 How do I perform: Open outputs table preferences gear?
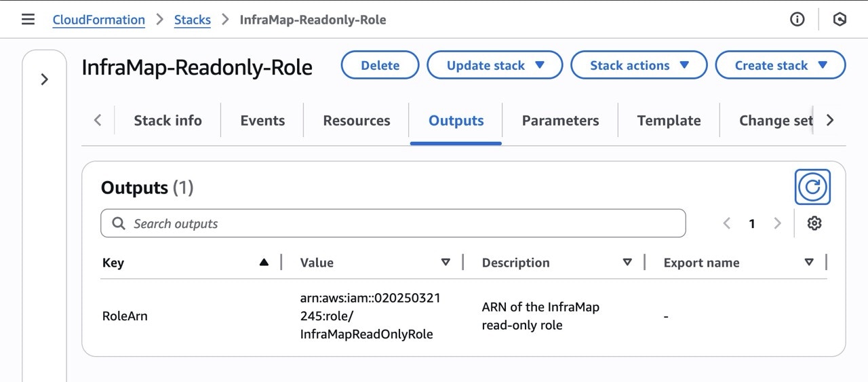(814, 223)
